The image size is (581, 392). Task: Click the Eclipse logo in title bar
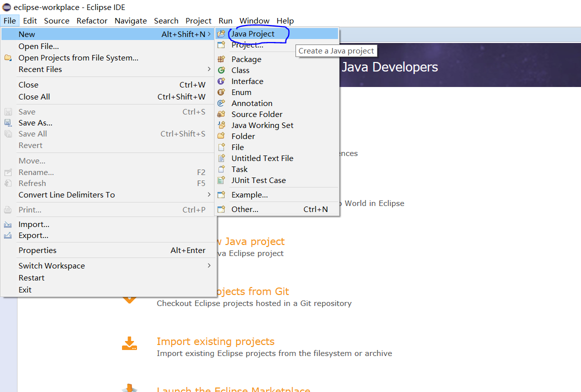coord(6,7)
